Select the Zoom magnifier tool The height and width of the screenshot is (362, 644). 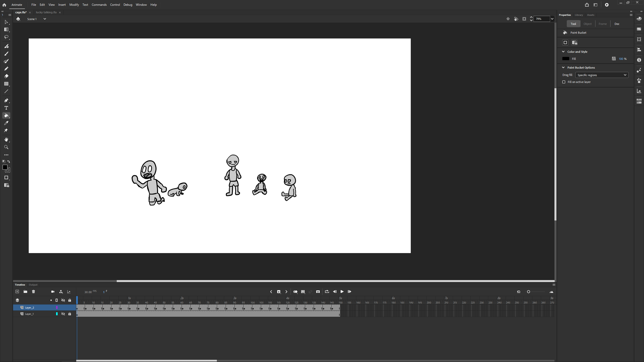[x=6, y=147]
